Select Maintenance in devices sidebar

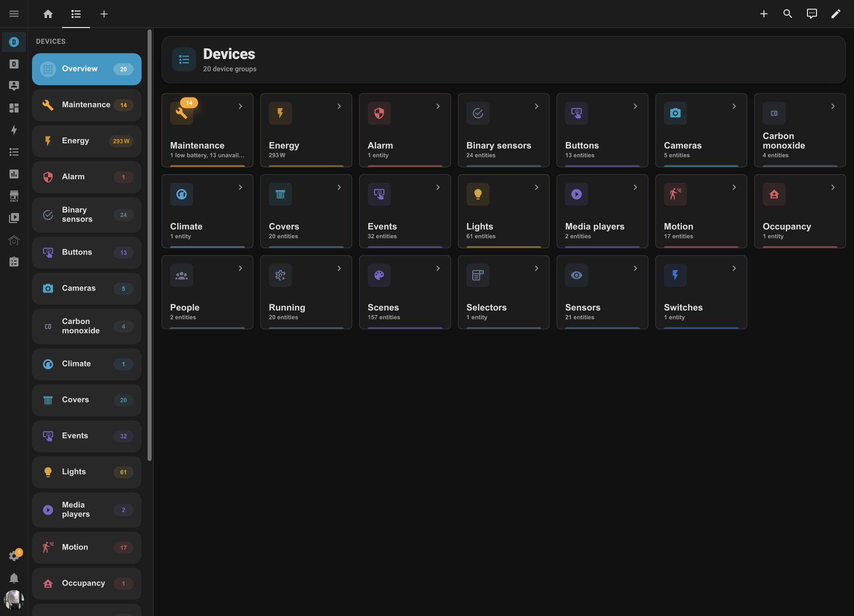coord(87,105)
